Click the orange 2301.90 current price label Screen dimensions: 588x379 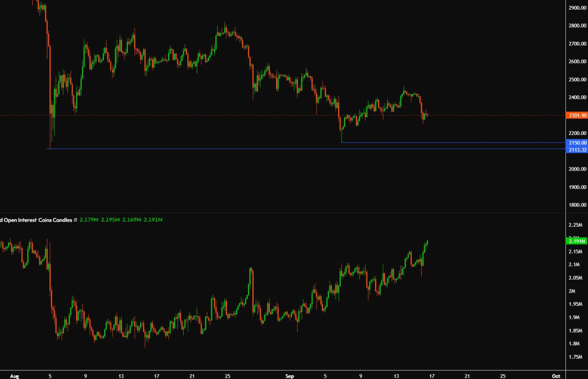pos(577,115)
